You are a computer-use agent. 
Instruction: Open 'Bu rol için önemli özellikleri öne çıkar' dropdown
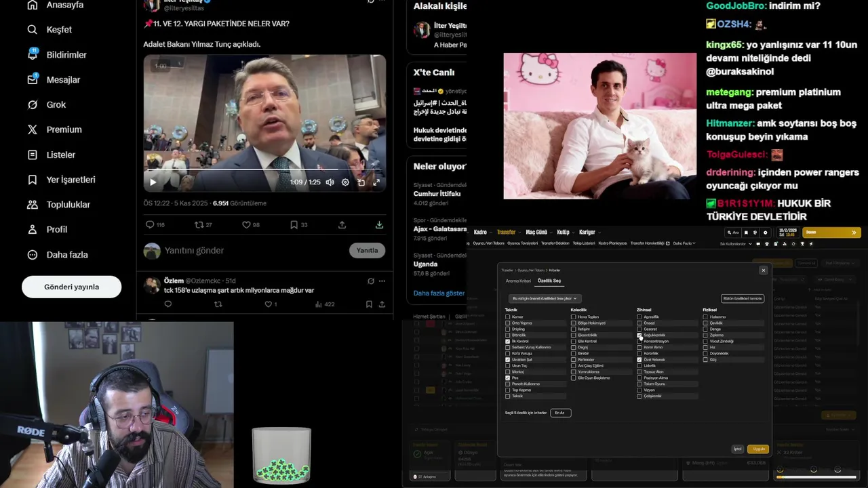(x=545, y=298)
